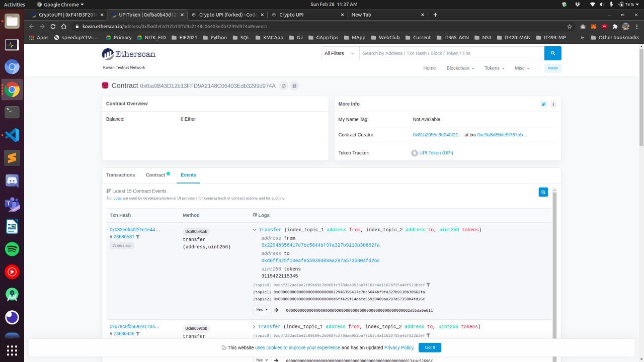The height and width of the screenshot is (362, 644).
Task: Click the edit name tag pencil icon
Action: (x=543, y=104)
